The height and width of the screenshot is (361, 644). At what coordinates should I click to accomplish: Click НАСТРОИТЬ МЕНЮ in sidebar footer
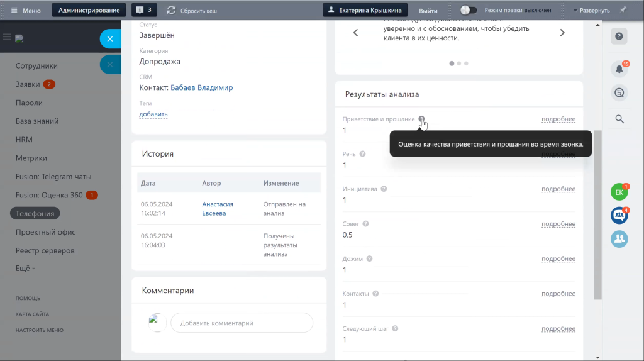tap(40, 330)
